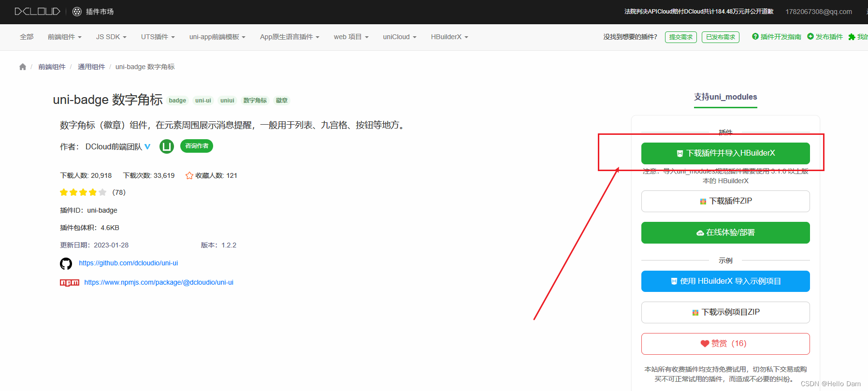868x391 pixels.
Task: Open the npmjs.com package link
Action: [x=159, y=282]
